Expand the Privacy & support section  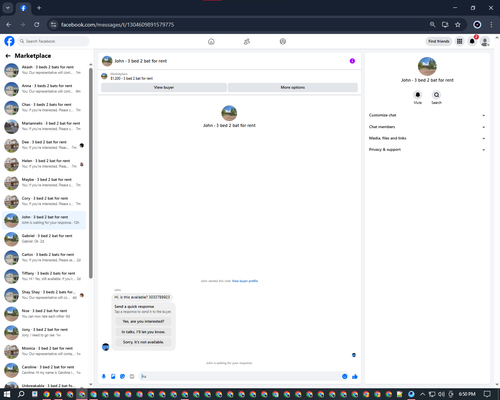pyautogui.click(x=427, y=150)
